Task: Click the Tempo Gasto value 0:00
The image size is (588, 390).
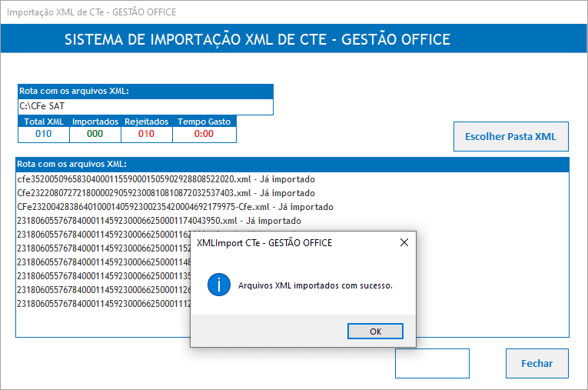Action: [x=204, y=134]
